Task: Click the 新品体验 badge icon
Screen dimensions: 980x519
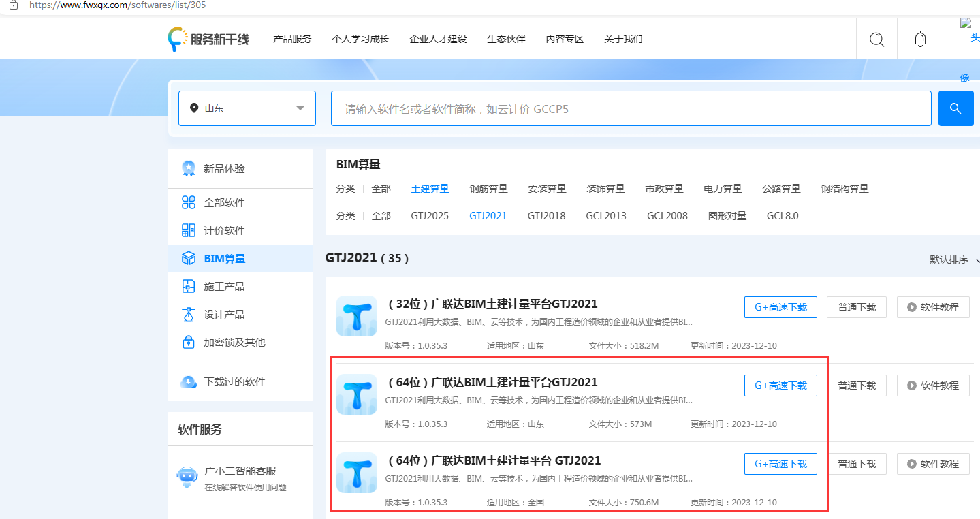Action: [189, 168]
